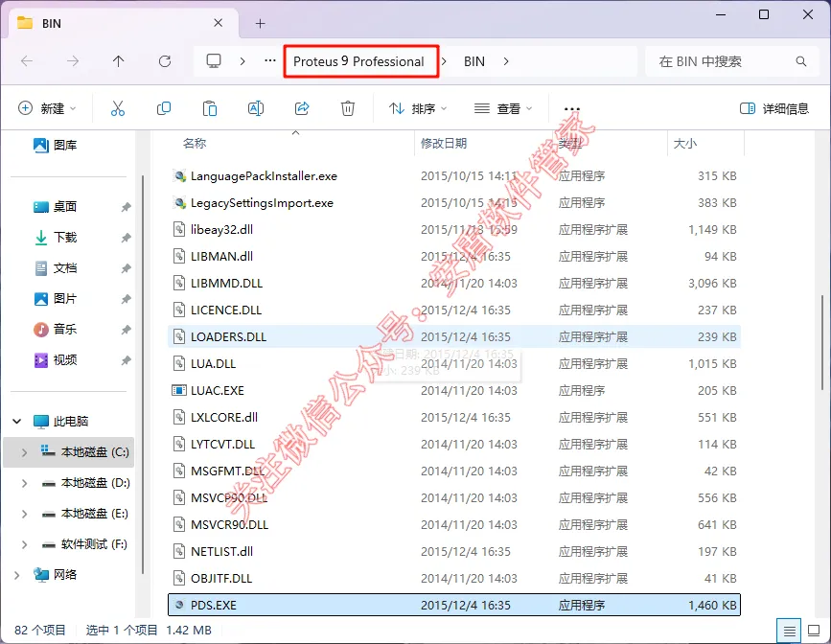This screenshot has width=831, height=644.
Task: Open 视频 Videos in sidebar
Action: [55, 360]
